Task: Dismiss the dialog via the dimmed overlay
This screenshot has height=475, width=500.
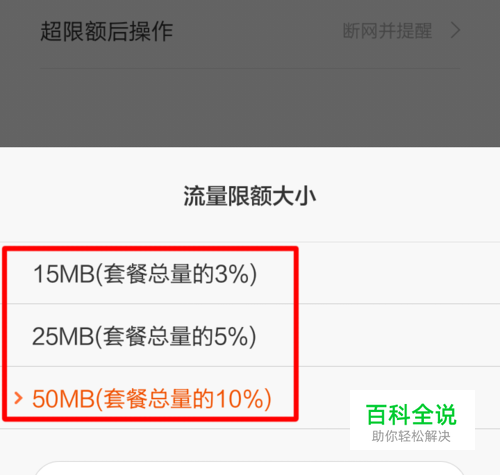Action: pos(250,107)
